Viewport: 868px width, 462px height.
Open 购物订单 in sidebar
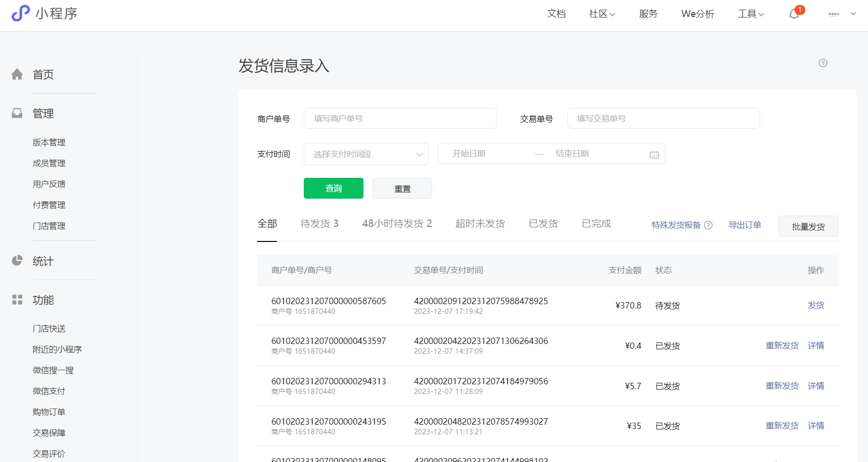(49, 412)
